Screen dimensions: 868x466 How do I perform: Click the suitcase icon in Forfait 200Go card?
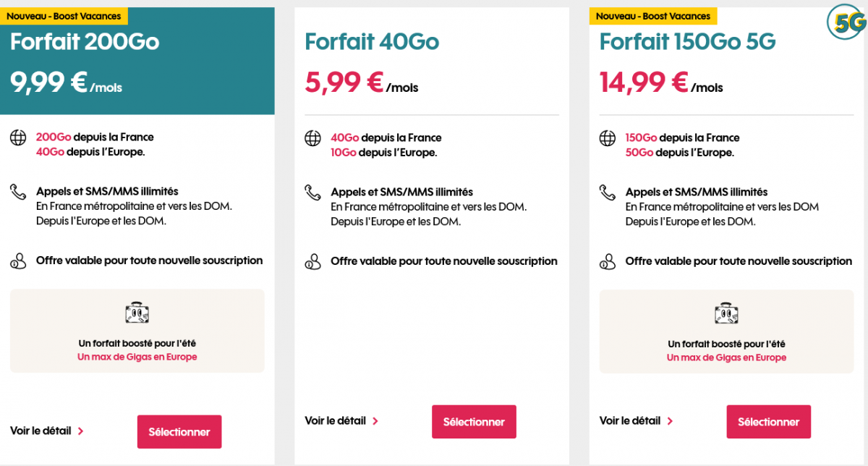[137, 313]
